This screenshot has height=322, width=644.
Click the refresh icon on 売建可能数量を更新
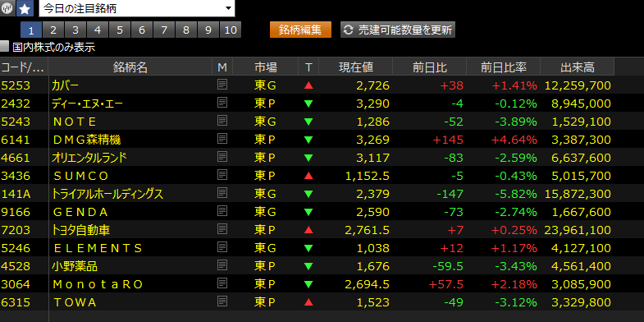click(x=349, y=30)
